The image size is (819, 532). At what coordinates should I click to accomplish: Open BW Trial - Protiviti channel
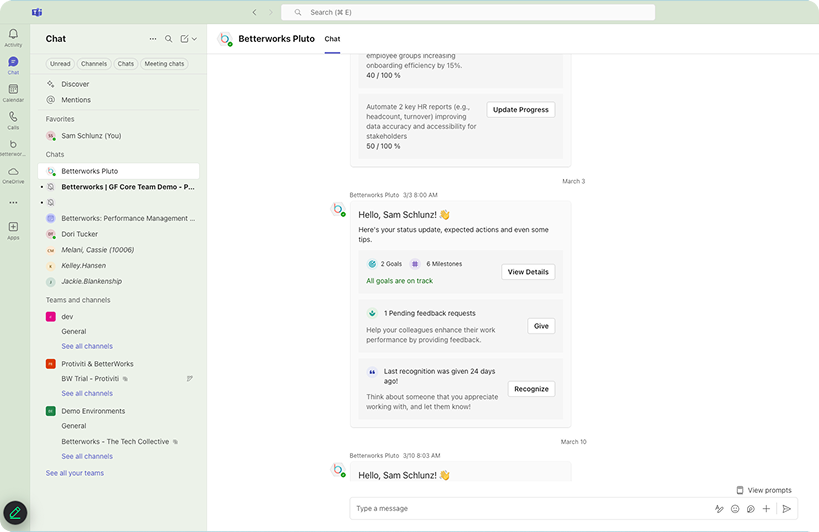pyautogui.click(x=90, y=379)
